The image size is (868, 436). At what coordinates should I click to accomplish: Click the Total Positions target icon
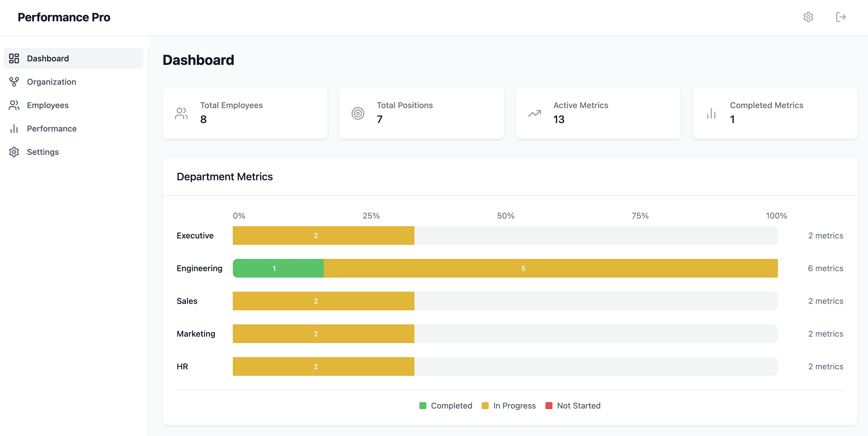(x=358, y=113)
